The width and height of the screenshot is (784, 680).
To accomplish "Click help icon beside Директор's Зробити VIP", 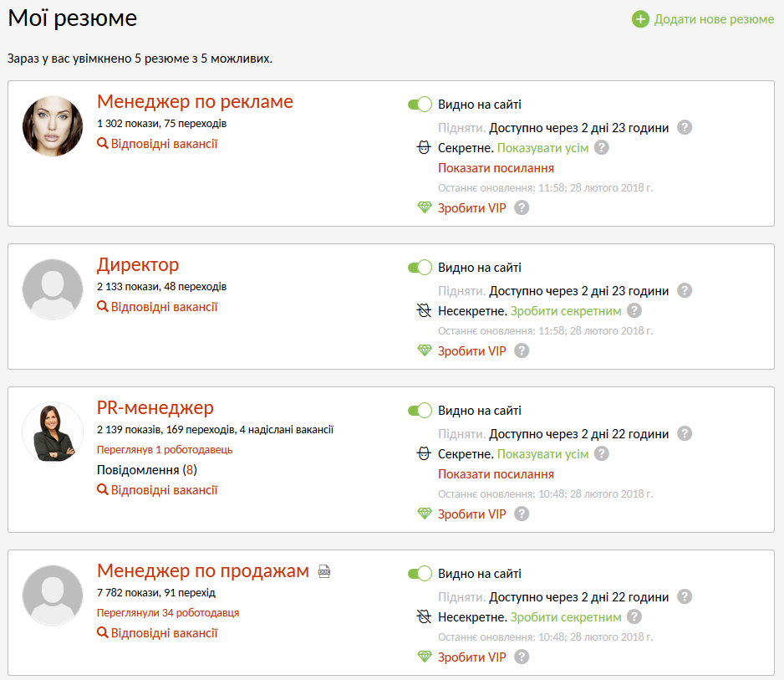I will tap(522, 351).
